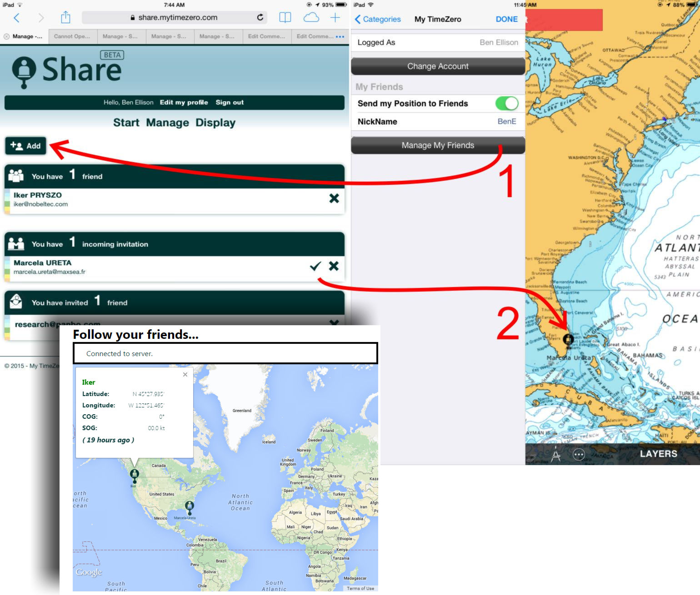Select marcela.ureta@maxsea.fr email text
Viewport: 700px width, 595px height.
[x=50, y=272]
